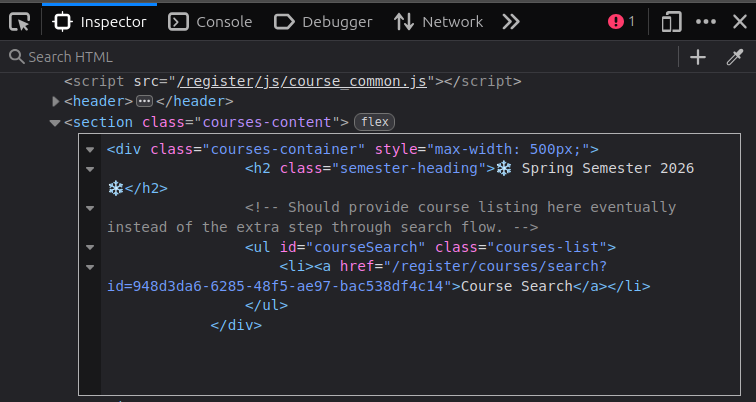Viewport: 756px width, 402px height.
Task: Collapse the section courses-content node
Action: pyautogui.click(x=55, y=122)
